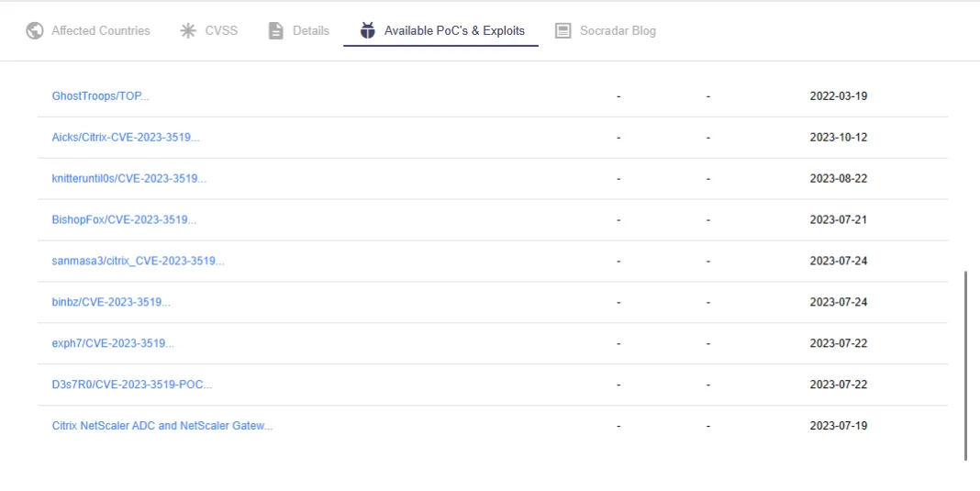
Task: Click the news icon beside Socradar Blog
Action: point(563,30)
